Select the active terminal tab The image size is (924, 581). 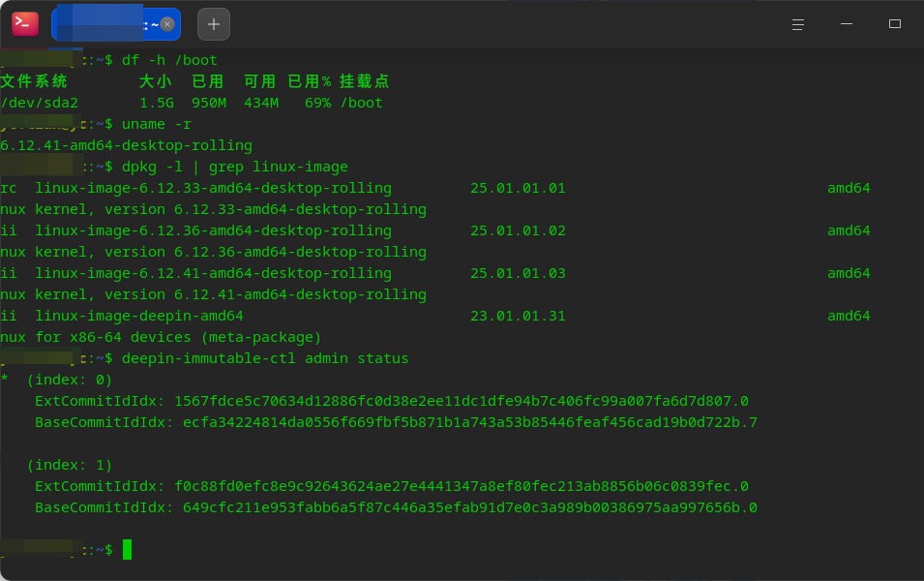pyautogui.click(x=116, y=24)
